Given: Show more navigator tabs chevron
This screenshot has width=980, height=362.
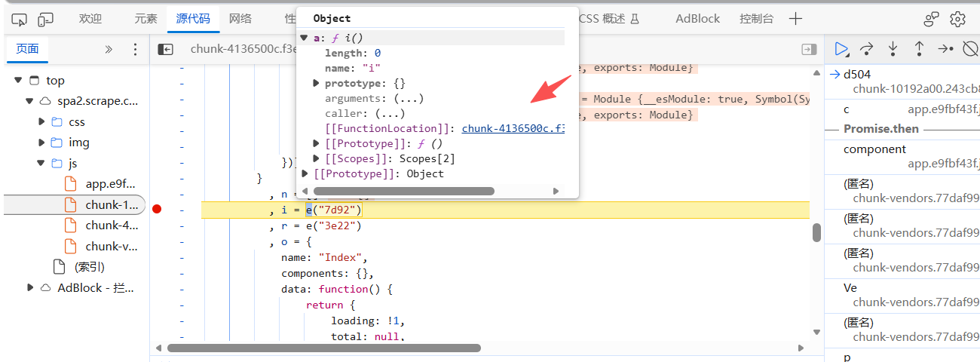Looking at the screenshot, I should coord(109,49).
